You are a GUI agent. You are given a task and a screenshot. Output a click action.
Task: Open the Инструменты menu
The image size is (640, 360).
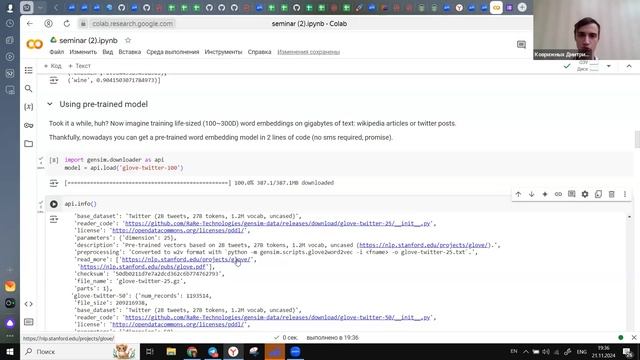(x=223, y=52)
